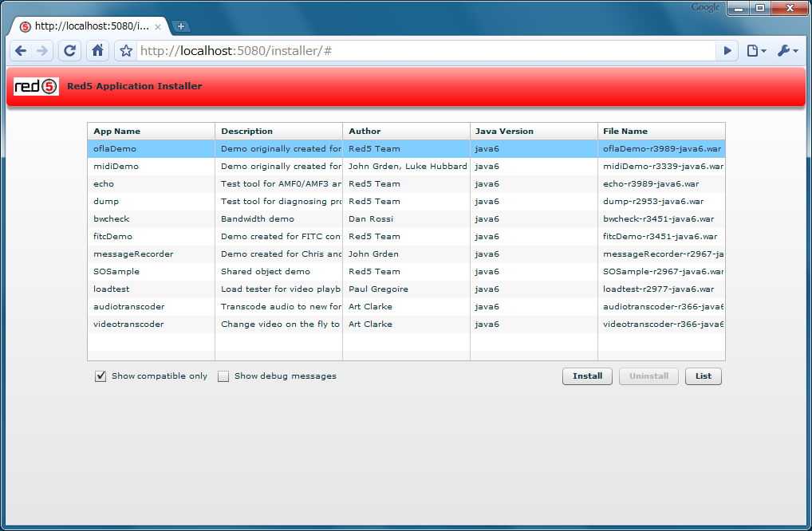Reload the page with the refresh icon

point(70,51)
